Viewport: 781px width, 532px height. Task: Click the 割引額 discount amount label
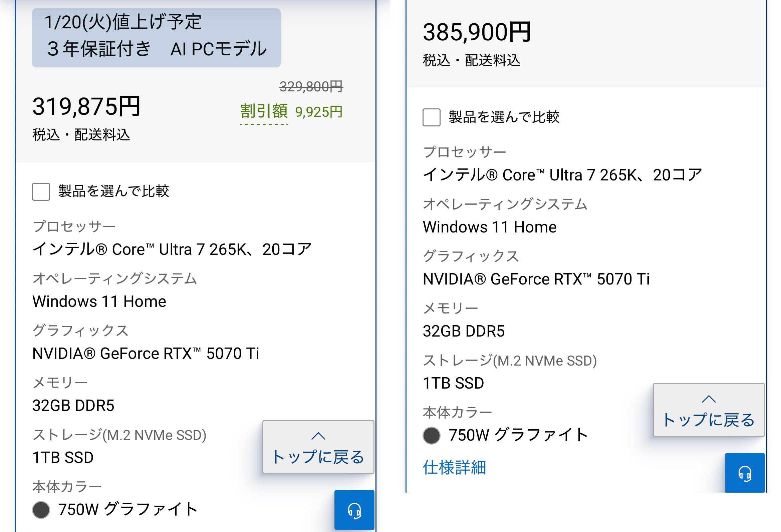point(264,111)
